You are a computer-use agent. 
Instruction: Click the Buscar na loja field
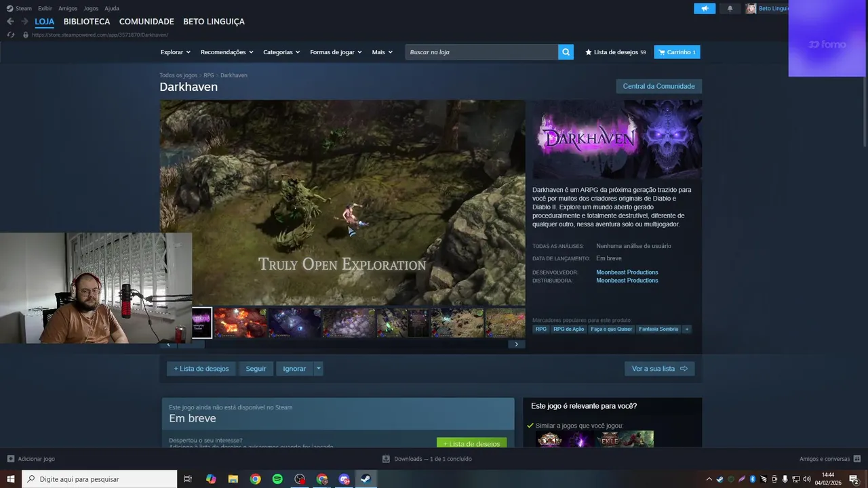tap(481, 52)
